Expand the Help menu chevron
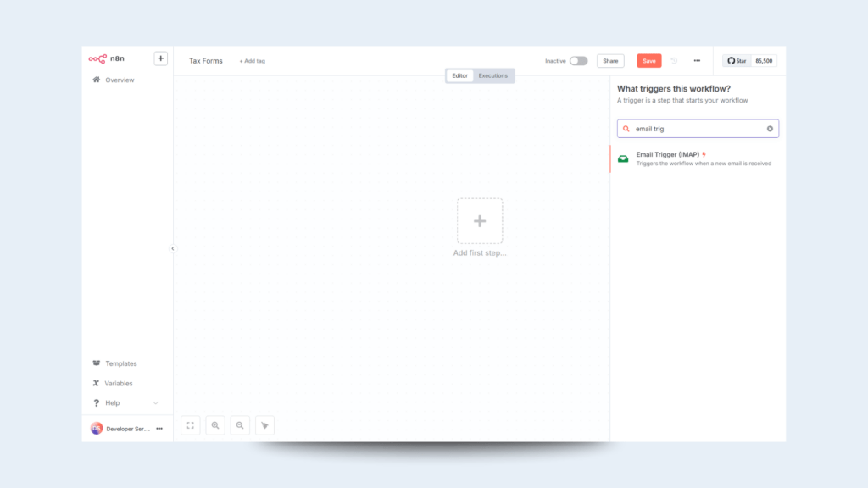Image resolution: width=868 pixels, height=488 pixels. pyautogui.click(x=155, y=403)
